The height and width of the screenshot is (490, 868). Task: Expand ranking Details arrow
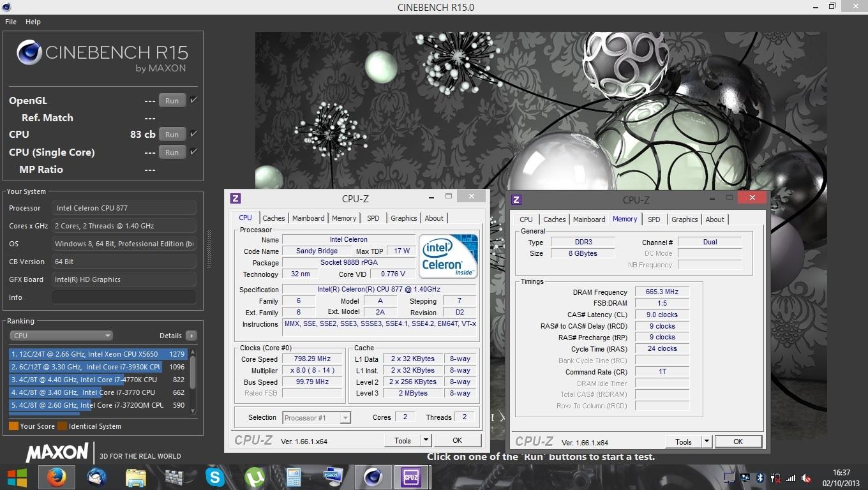click(x=191, y=336)
